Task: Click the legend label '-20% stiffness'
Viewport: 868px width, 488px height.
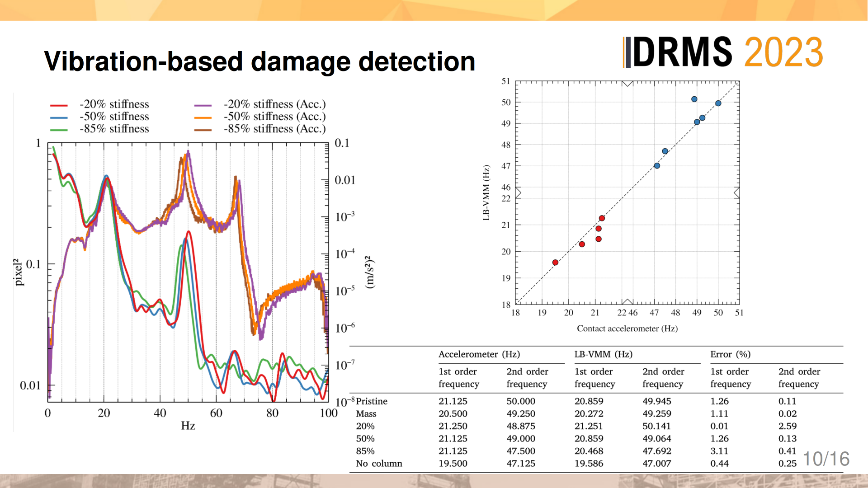Action: click(x=114, y=104)
